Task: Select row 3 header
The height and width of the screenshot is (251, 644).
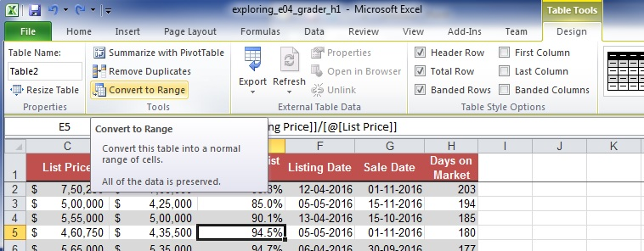Action: pyautogui.click(x=15, y=204)
